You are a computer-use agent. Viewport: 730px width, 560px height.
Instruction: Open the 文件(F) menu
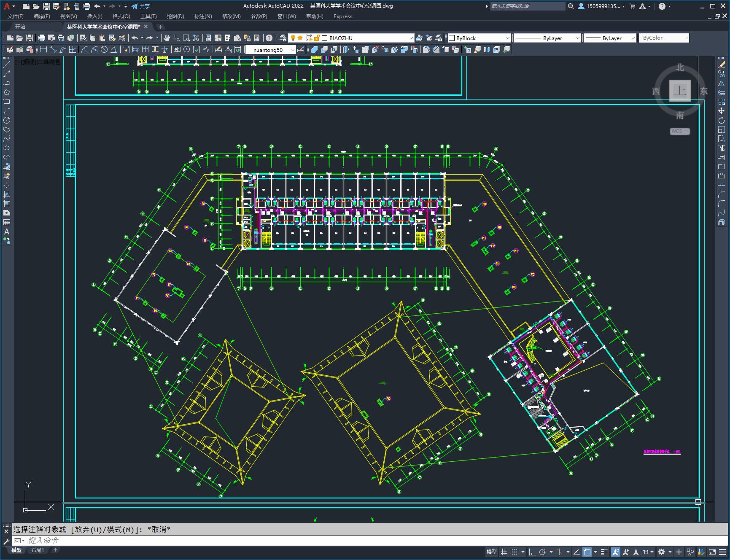[x=16, y=16]
